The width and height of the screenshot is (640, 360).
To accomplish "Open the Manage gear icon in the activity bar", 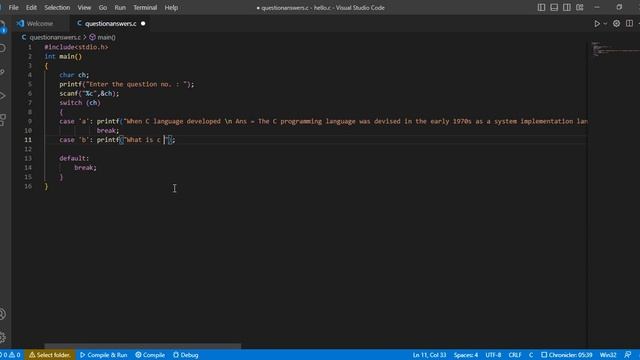I will [3, 338].
